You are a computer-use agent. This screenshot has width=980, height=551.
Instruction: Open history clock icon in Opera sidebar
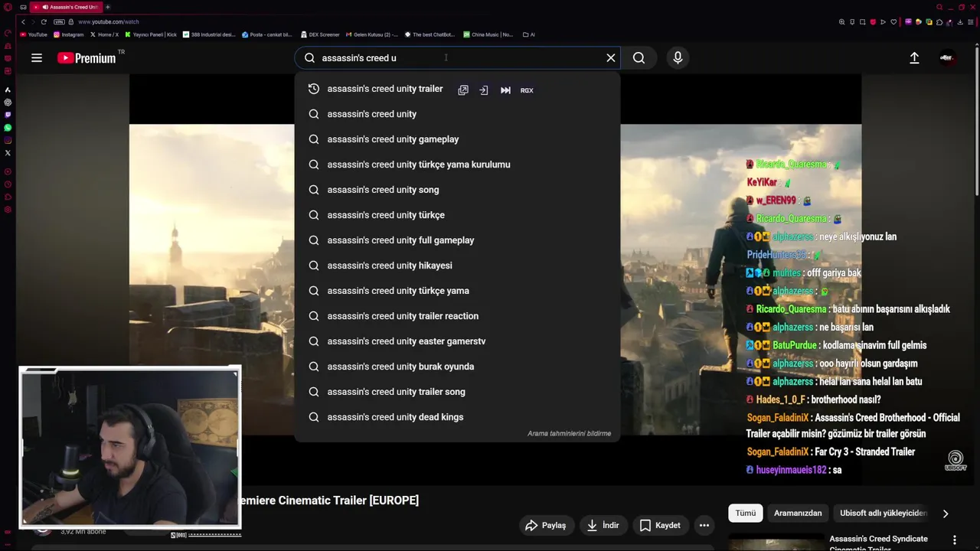tap(8, 184)
